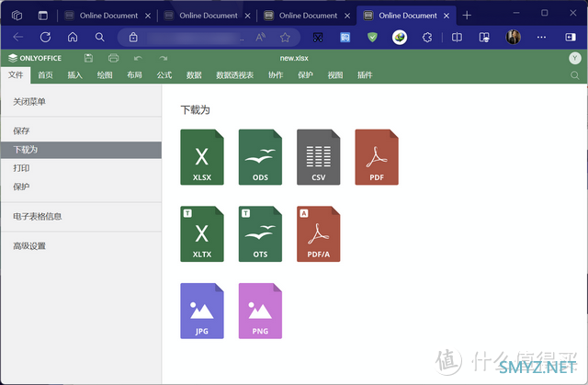Open the 插入 tab
The image size is (588, 385).
75,75
